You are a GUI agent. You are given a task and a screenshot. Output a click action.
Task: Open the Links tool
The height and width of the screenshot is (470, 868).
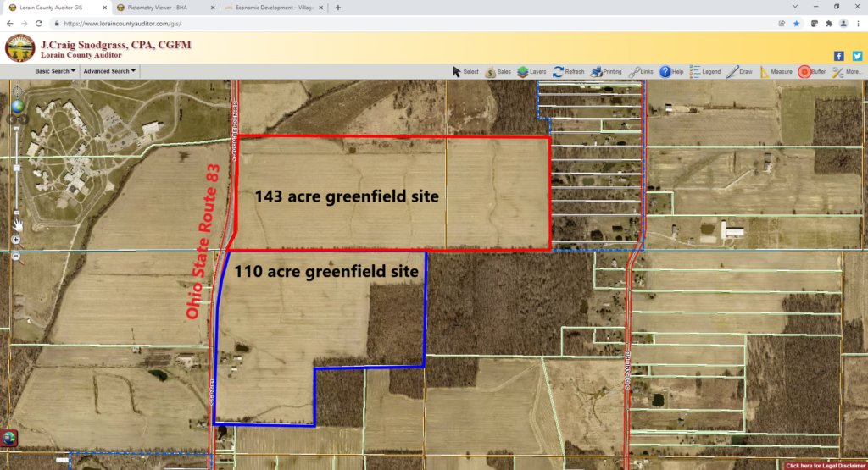641,72
